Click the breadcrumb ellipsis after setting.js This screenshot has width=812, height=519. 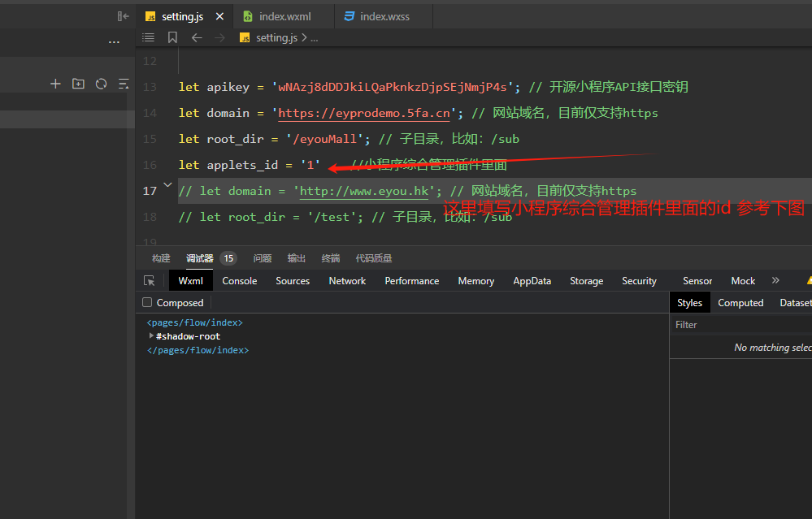coord(315,38)
